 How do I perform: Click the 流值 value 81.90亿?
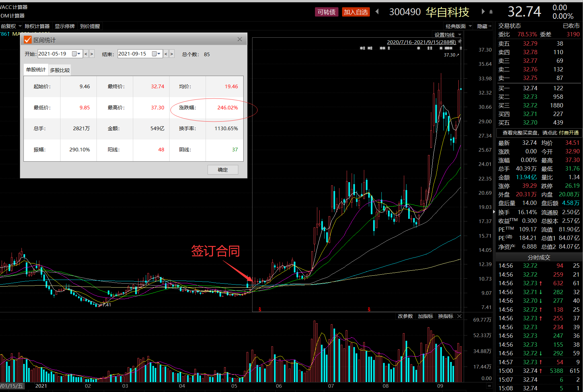point(569,229)
